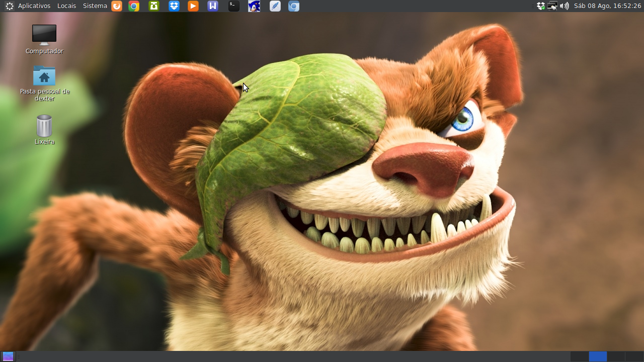Open the orange media player launcher
The height and width of the screenshot is (362, 644).
click(193, 6)
